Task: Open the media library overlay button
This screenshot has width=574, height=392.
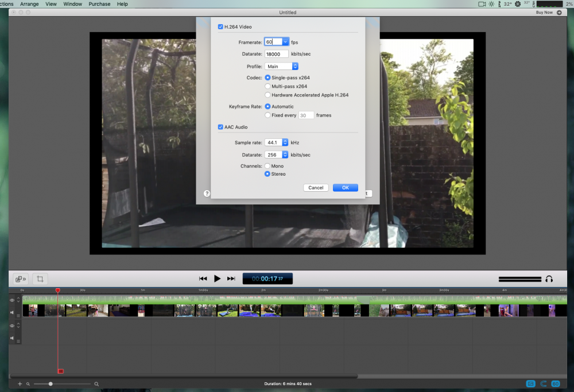Action: pos(21,279)
